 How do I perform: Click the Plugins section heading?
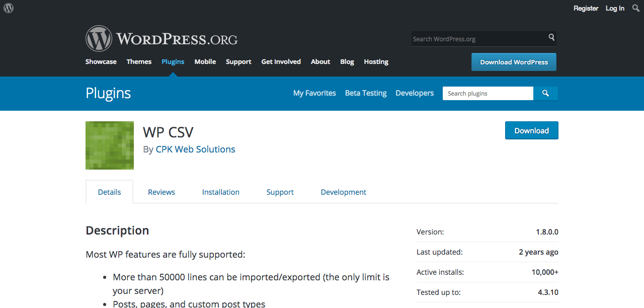[108, 93]
